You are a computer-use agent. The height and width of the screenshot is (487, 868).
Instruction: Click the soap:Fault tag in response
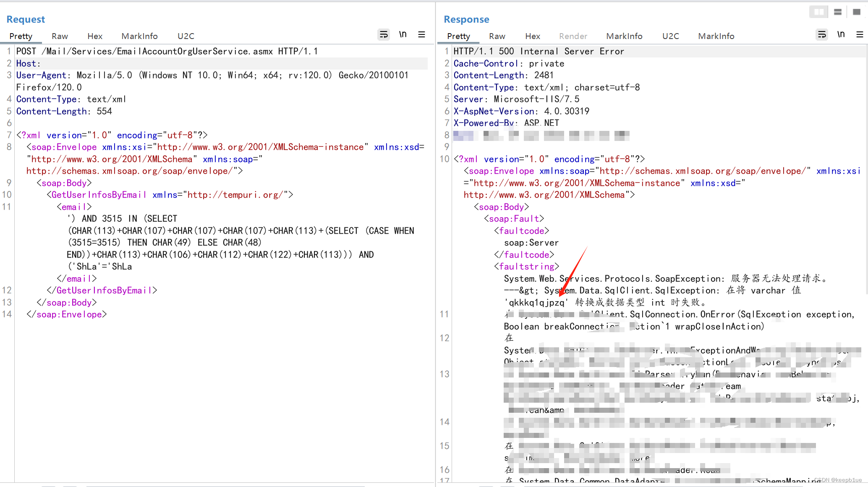pyautogui.click(x=514, y=219)
